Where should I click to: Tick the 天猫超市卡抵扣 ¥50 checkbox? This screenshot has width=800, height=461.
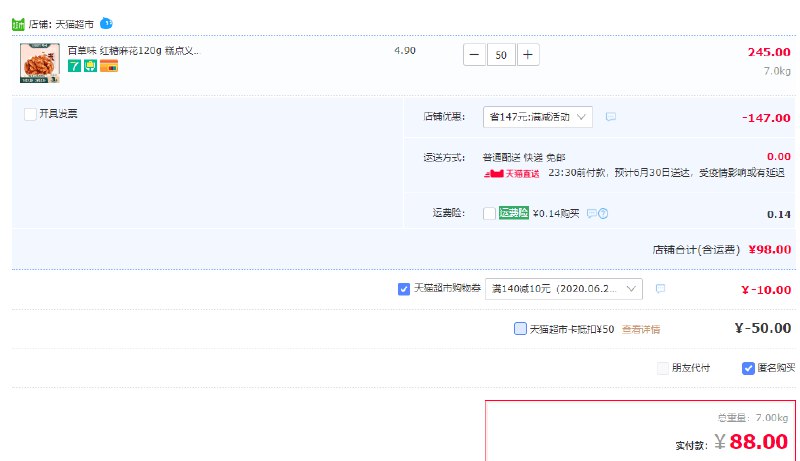coord(520,328)
